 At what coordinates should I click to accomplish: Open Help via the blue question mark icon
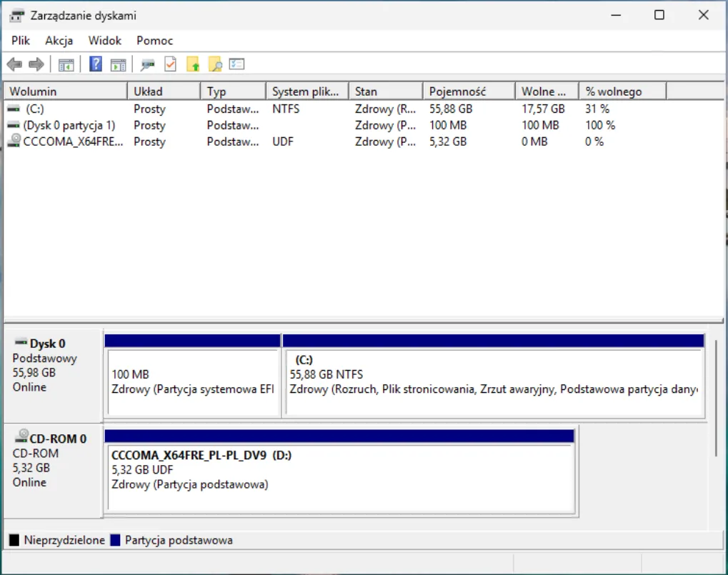click(96, 65)
